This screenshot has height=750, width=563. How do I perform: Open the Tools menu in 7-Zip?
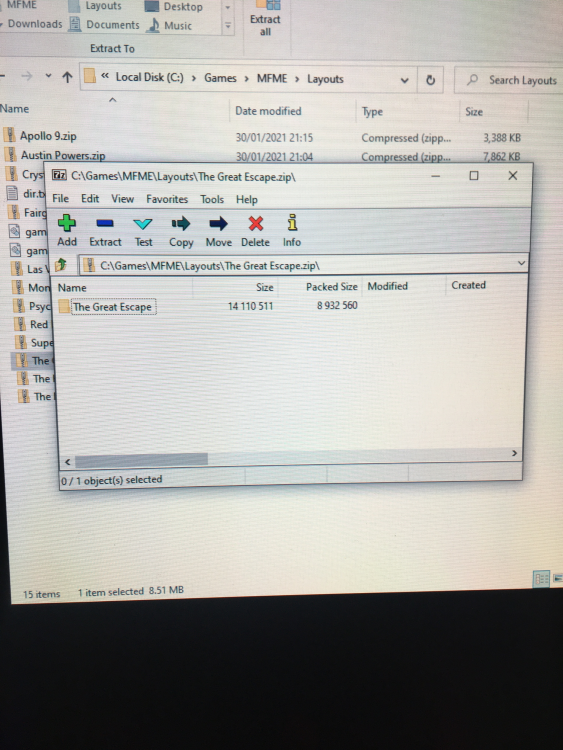click(x=212, y=199)
